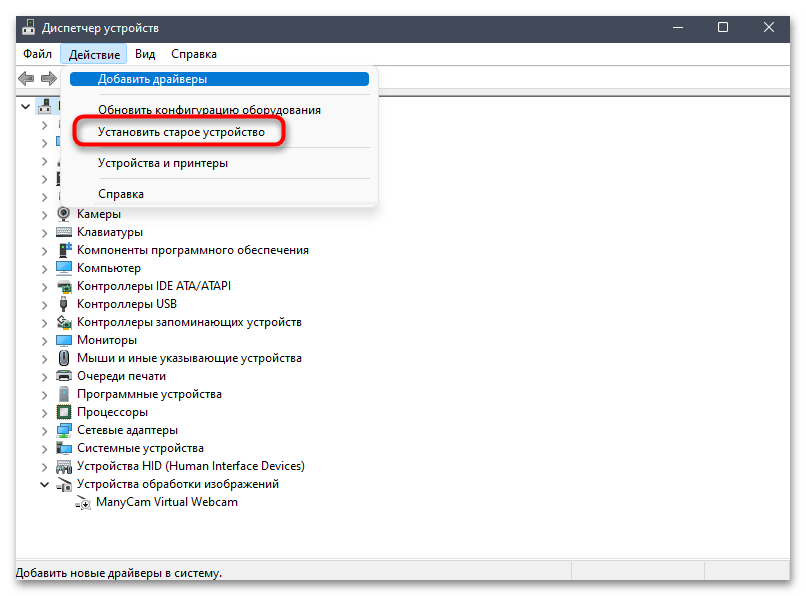Choose Справка in the dropdown menu
The height and width of the screenshot is (596, 806).
pyautogui.click(x=121, y=194)
